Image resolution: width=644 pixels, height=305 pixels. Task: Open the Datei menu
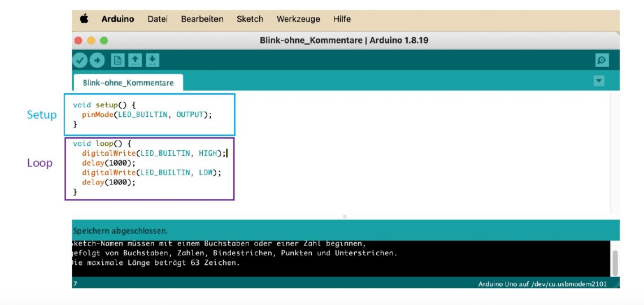tap(157, 19)
